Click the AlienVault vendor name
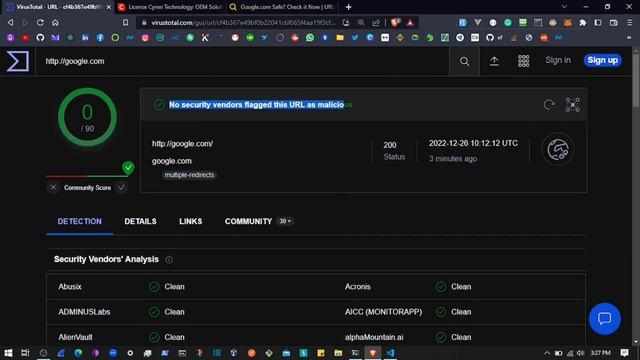The image size is (640, 360). 75,337
